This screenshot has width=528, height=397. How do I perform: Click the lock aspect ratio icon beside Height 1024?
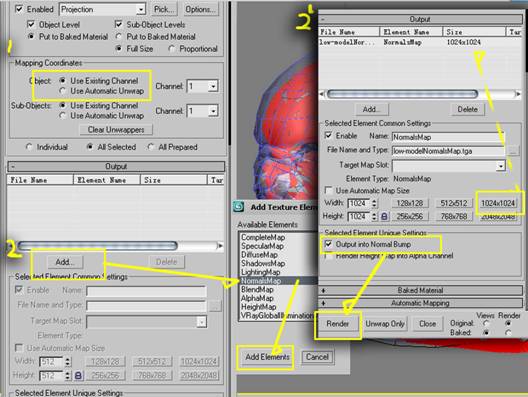tap(384, 217)
